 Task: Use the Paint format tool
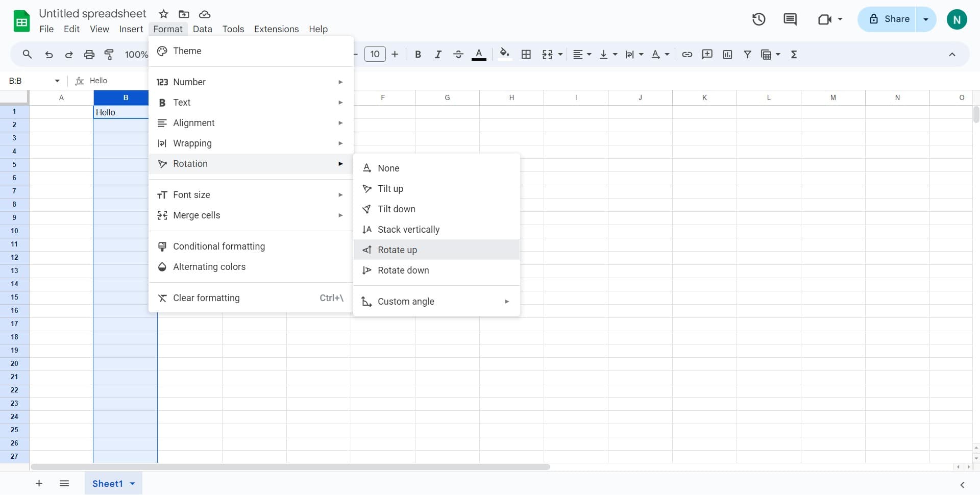(109, 54)
